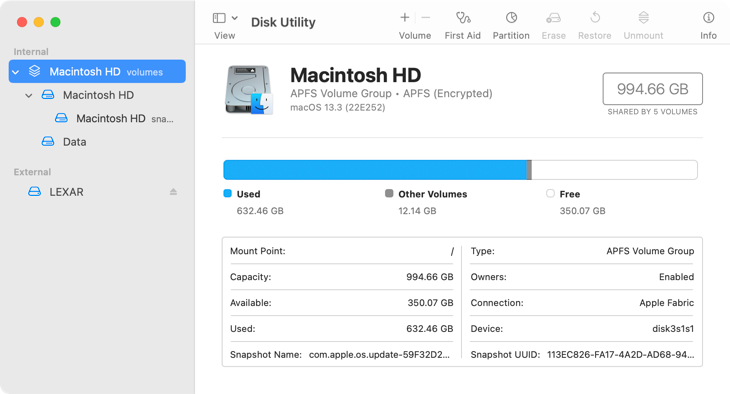Click the blue Used color swatch
This screenshot has width=730, height=394.
point(228,193)
